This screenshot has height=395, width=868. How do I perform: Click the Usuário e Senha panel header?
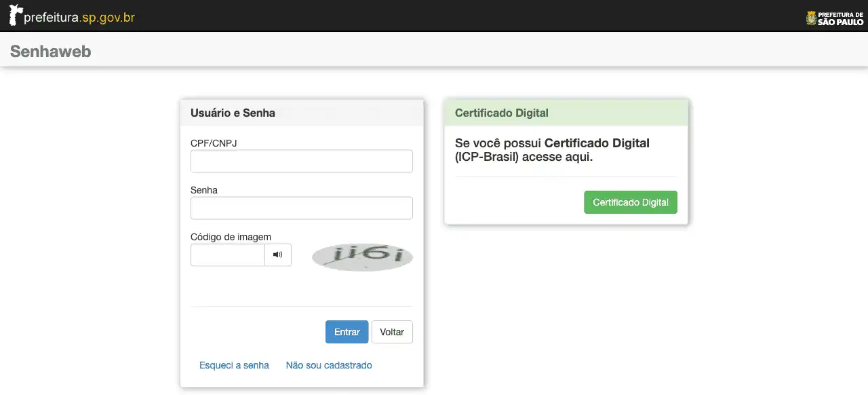(233, 113)
